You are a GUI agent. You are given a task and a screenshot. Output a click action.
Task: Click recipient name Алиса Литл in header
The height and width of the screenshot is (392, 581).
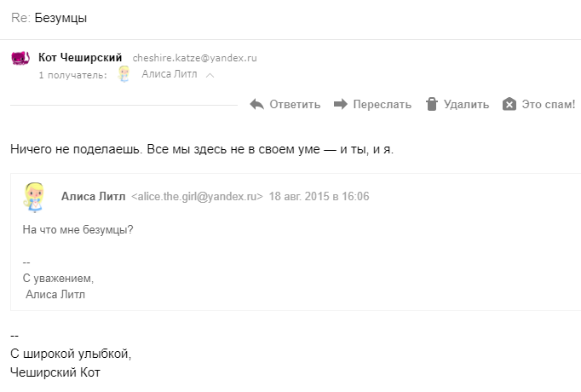(170, 74)
